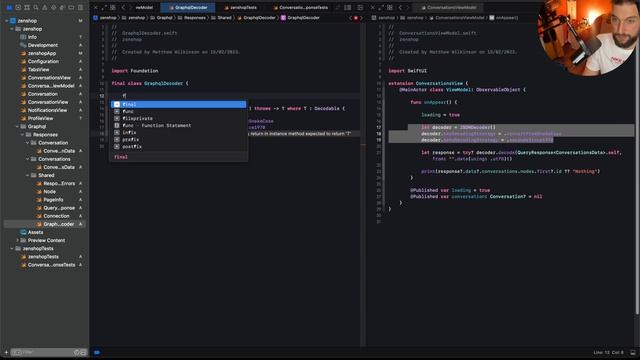
Task: Open the Debug navigator icon
Action: (x=62, y=7)
